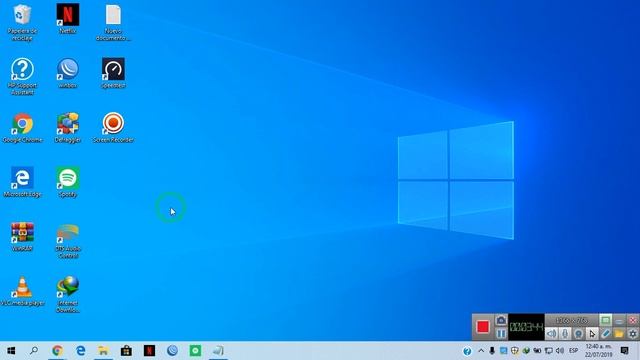Open Edge from the taskbar

point(80,351)
